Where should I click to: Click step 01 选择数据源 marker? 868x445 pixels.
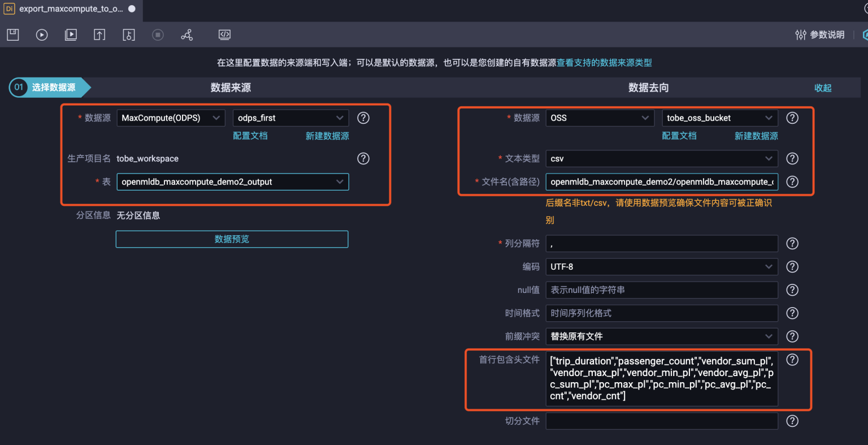tap(50, 87)
